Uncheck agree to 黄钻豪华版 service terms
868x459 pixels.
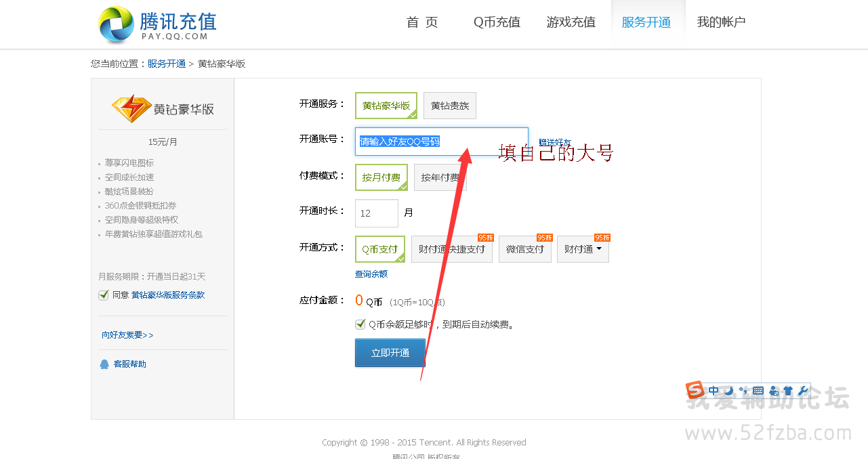click(104, 295)
